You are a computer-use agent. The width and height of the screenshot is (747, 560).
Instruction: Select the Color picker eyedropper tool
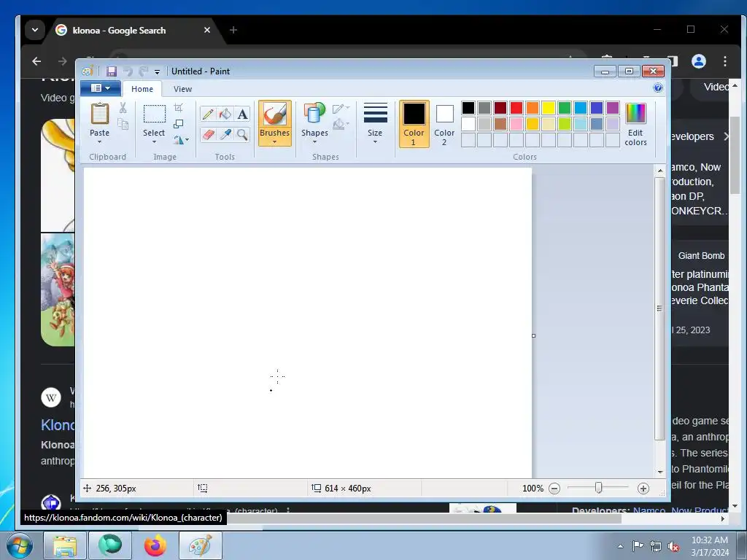click(x=225, y=135)
